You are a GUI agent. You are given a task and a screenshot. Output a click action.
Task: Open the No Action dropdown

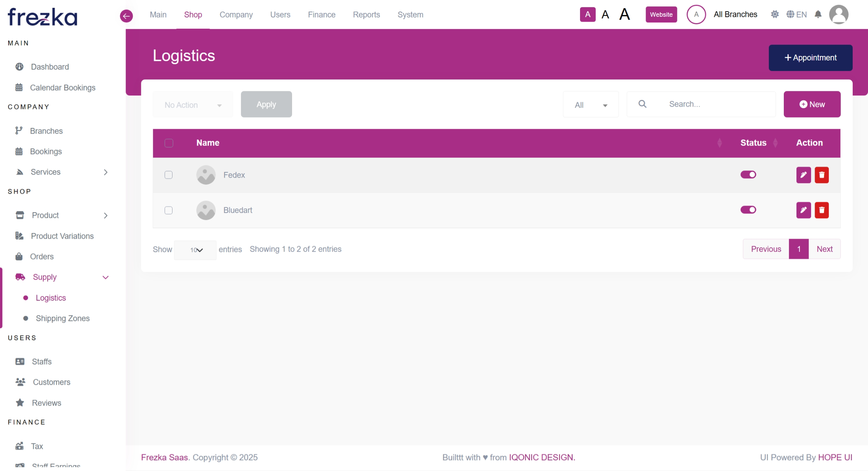(x=193, y=105)
